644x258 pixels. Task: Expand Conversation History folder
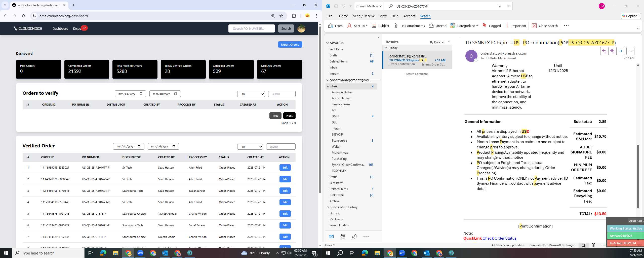pyautogui.click(x=328, y=207)
